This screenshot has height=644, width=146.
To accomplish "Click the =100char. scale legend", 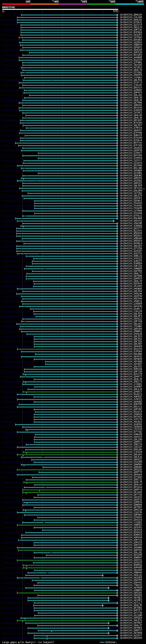I will tap(108, 642).
